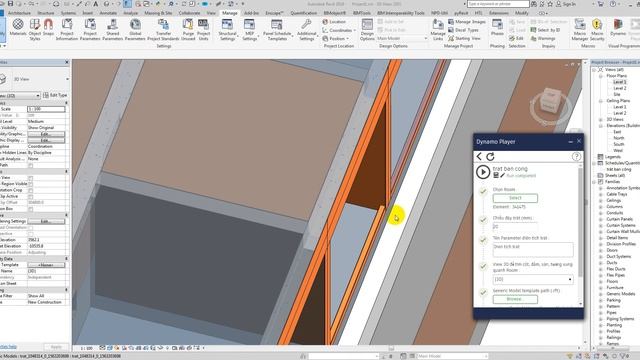
Task: Open Phases dialog
Action: (497, 28)
